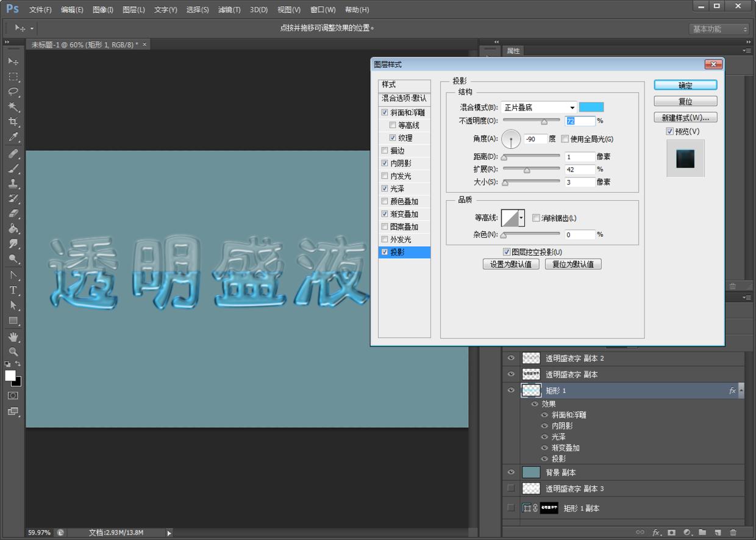The height and width of the screenshot is (540, 756).
Task: Open the 基本功能 workspace dropdown
Action: (x=719, y=29)
